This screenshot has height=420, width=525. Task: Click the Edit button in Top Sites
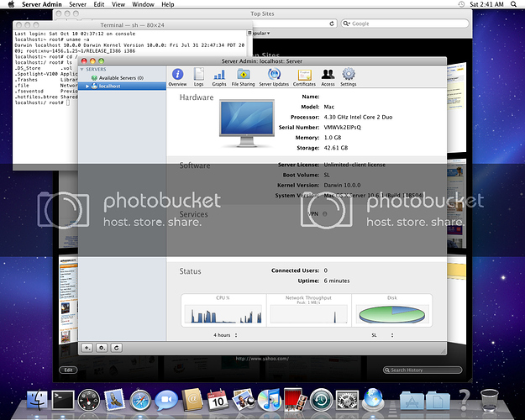[x=68, y=370]
